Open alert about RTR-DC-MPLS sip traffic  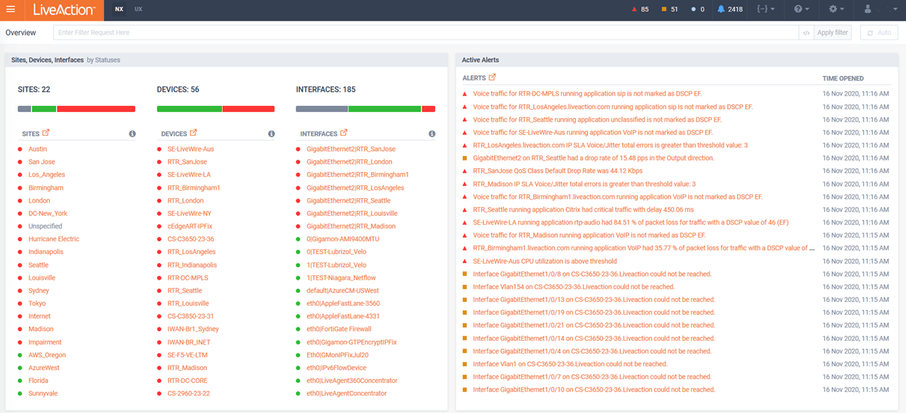pos(588,93)
